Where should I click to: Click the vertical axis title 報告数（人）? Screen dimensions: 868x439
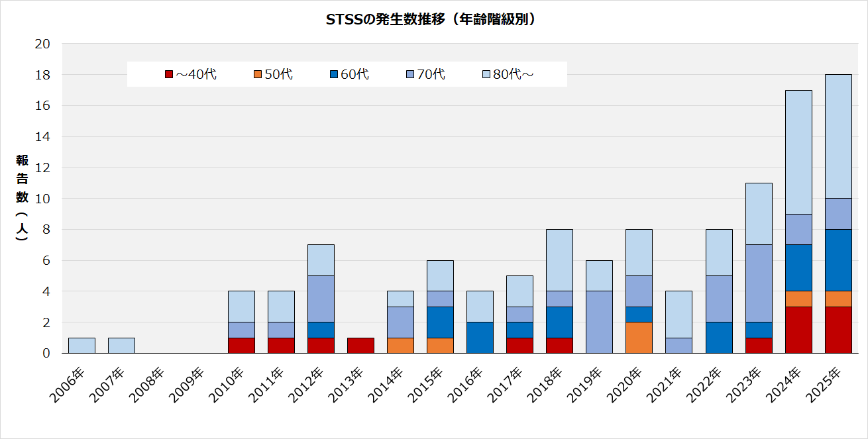coord(23,197)
